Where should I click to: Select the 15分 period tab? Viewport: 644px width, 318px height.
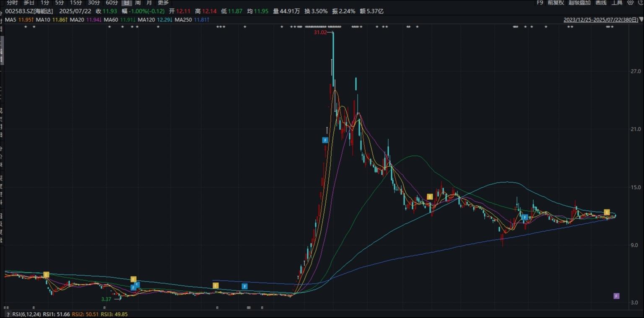tap(76, 3)
